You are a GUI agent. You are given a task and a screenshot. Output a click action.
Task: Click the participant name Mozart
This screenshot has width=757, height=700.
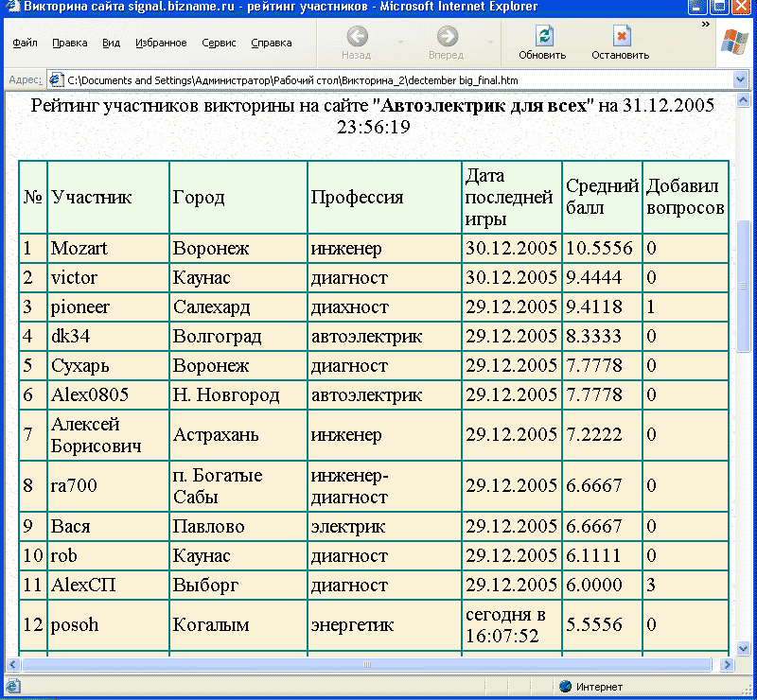pos(79,248)
